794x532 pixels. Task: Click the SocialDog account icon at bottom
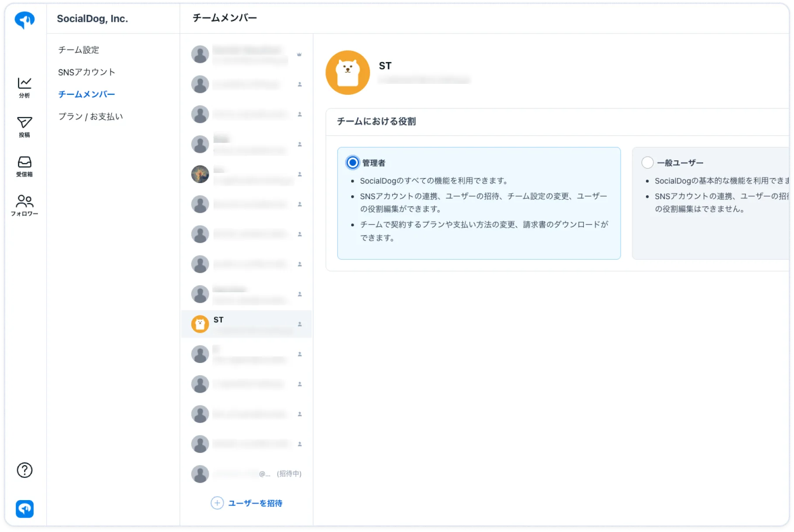pos(24,509)
